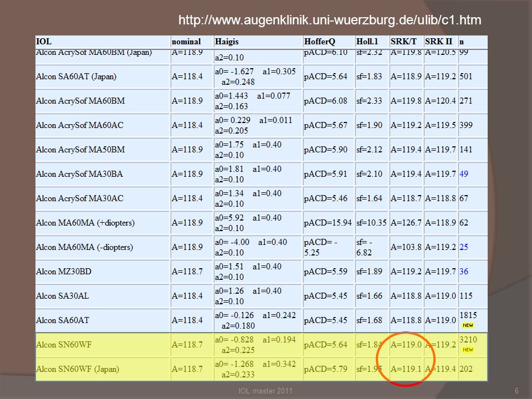Click the augenklinik.uni-wuerzburg.de URL text
Screen dimensions: 532x399
click(x=330, y=20)
